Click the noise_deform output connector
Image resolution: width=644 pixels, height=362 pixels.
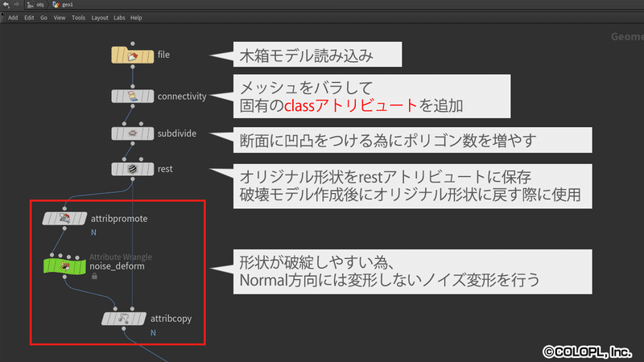(64, 277)
